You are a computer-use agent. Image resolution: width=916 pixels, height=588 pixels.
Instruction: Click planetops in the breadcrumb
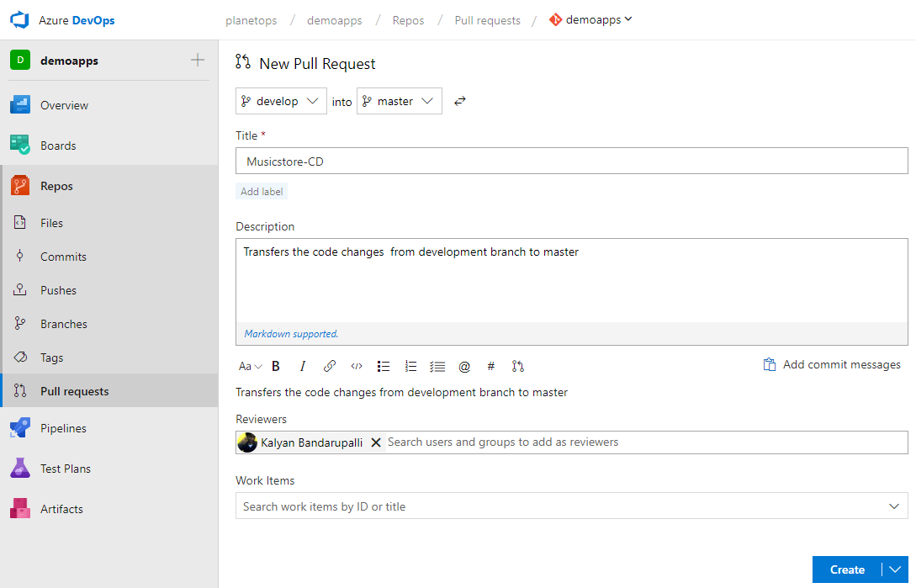click(x=252, y=20)
